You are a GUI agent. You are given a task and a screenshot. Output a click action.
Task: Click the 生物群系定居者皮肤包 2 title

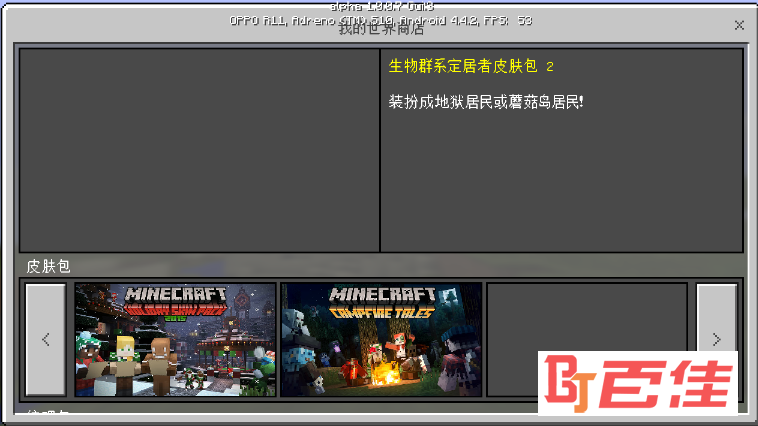[x=471, y=66]
